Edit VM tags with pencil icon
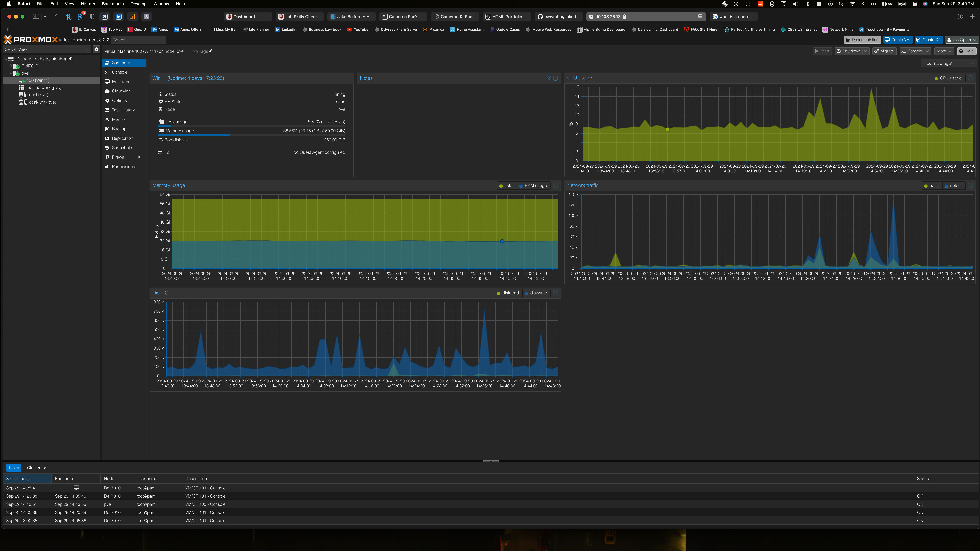 [211, 51]
